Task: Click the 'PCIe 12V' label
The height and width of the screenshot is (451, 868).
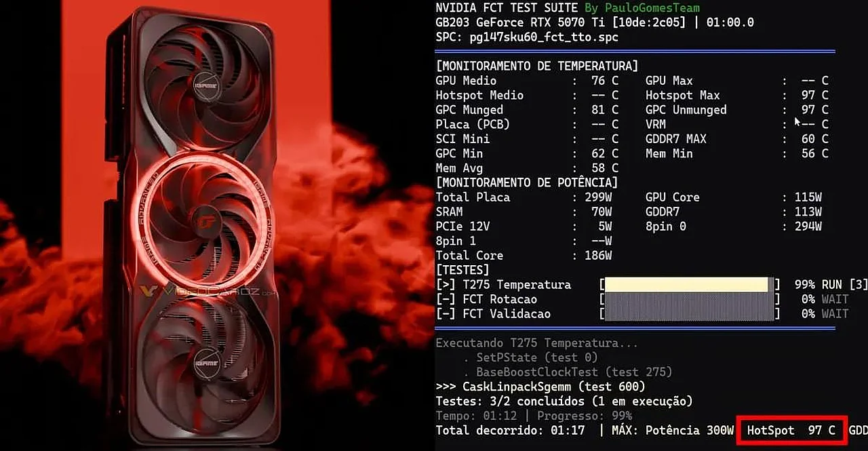Action: click(x=462, y=227)
